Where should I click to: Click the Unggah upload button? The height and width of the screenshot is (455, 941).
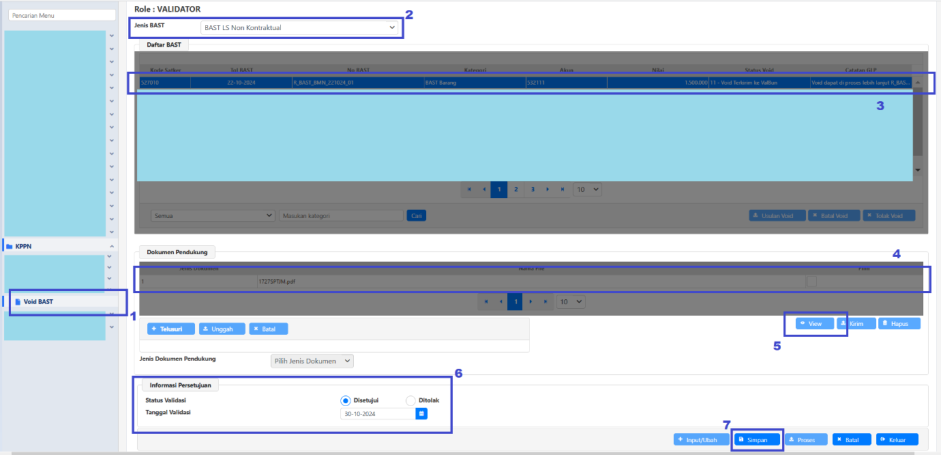tap(221, 328)
